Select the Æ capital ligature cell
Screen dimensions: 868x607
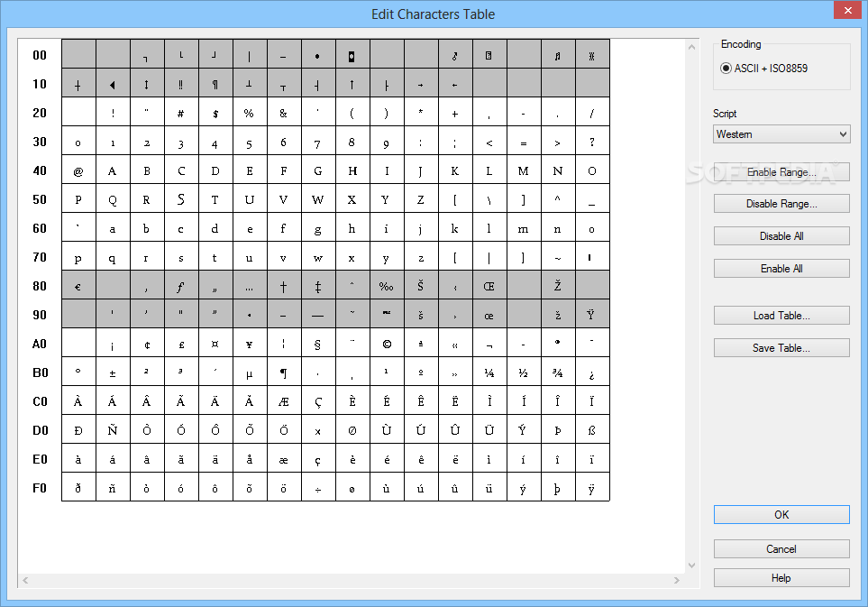pyautogui.click(x=284, y=401)
